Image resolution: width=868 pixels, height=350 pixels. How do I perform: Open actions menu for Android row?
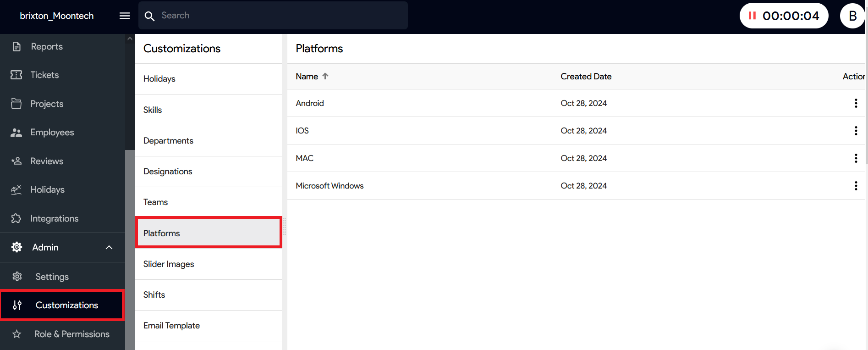[x=855, y=103]
